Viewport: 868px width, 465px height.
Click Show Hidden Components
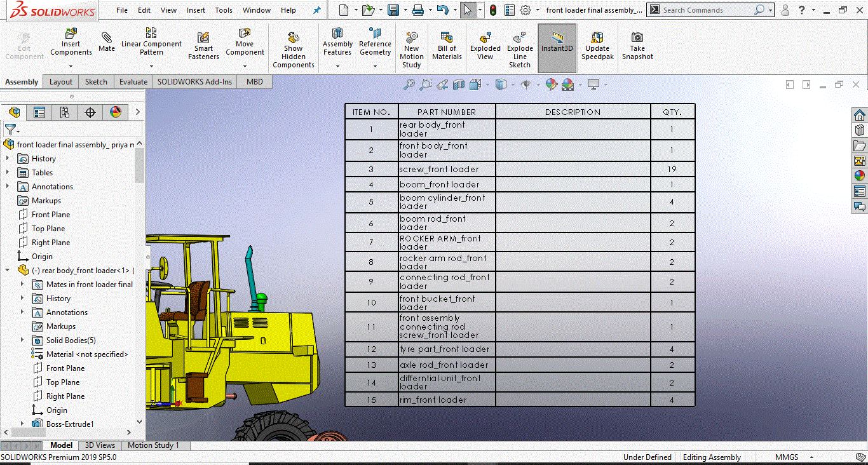click(x=294, y=50)
